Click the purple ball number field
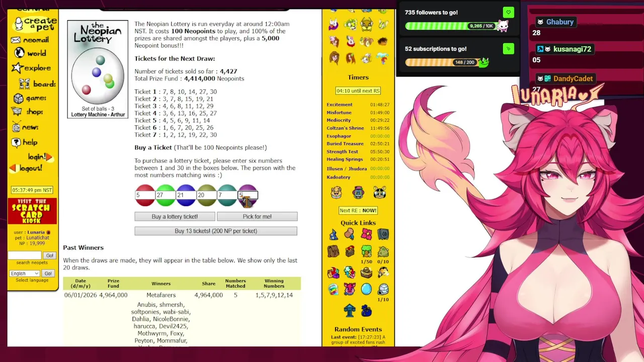Image resolution: width=644 pixels, height=362 pixels. 248,195
